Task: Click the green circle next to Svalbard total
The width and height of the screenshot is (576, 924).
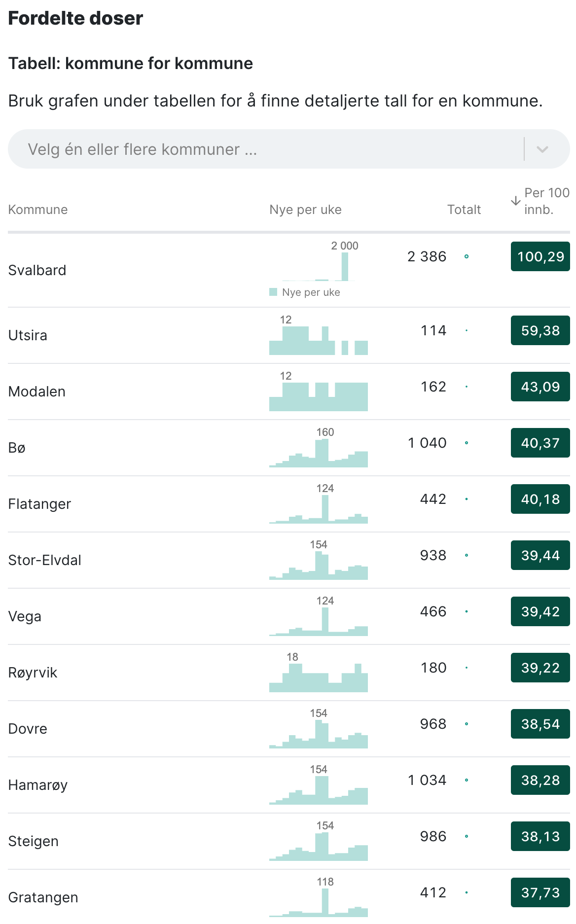Action: [x=467, y=256]
